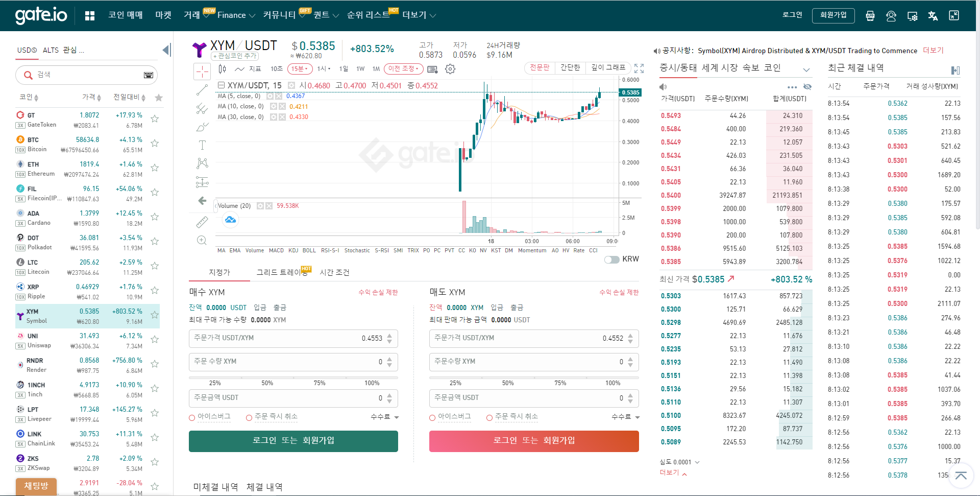
Task: Select iceberg option in buy form
Action: (192, 418)
